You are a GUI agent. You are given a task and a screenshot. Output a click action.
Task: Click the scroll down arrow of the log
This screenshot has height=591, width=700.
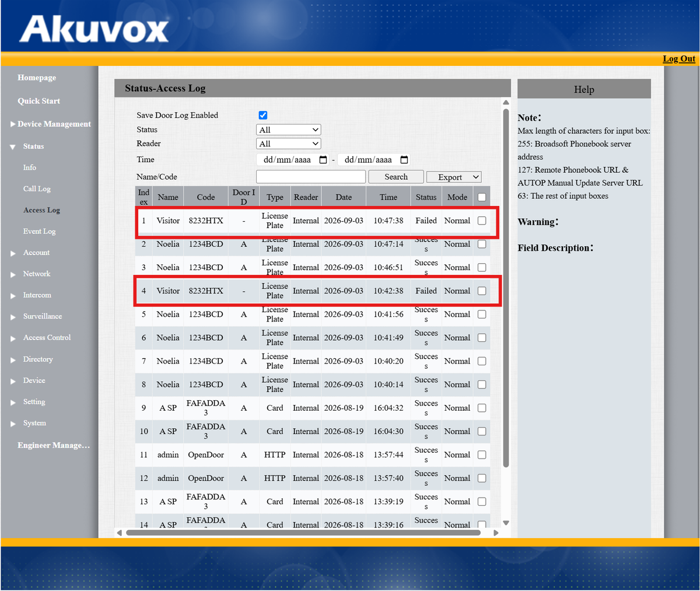tap(506, 523)
